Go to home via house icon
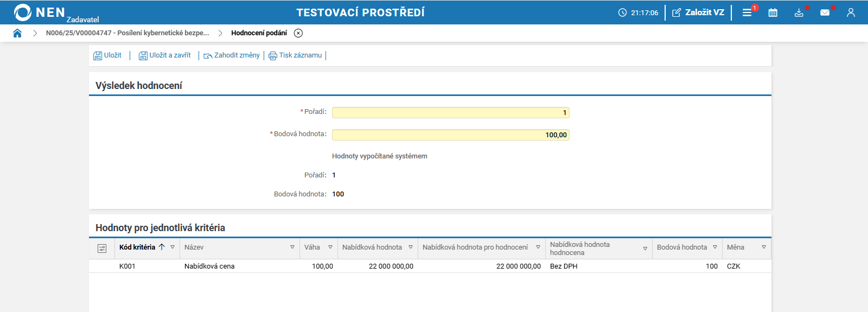 (17, 33)
